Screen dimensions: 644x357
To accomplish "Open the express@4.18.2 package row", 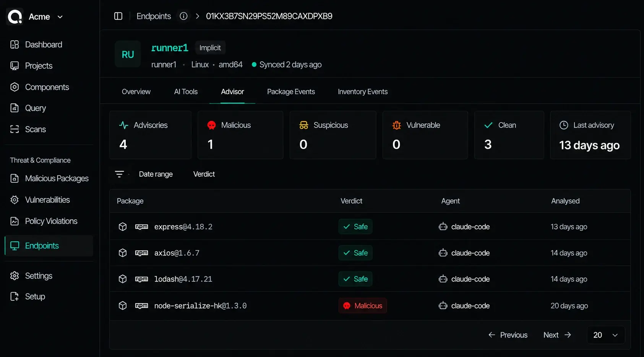I will pos(370,227).
